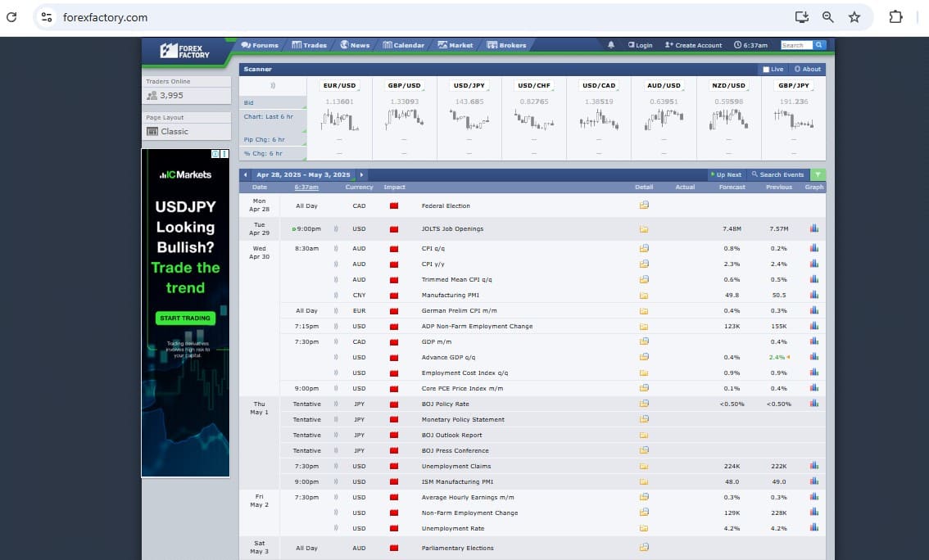The image size is (929, 560).
Task: Toggle the Scanner Live checkbox
Action: click(x=765, y=70)
